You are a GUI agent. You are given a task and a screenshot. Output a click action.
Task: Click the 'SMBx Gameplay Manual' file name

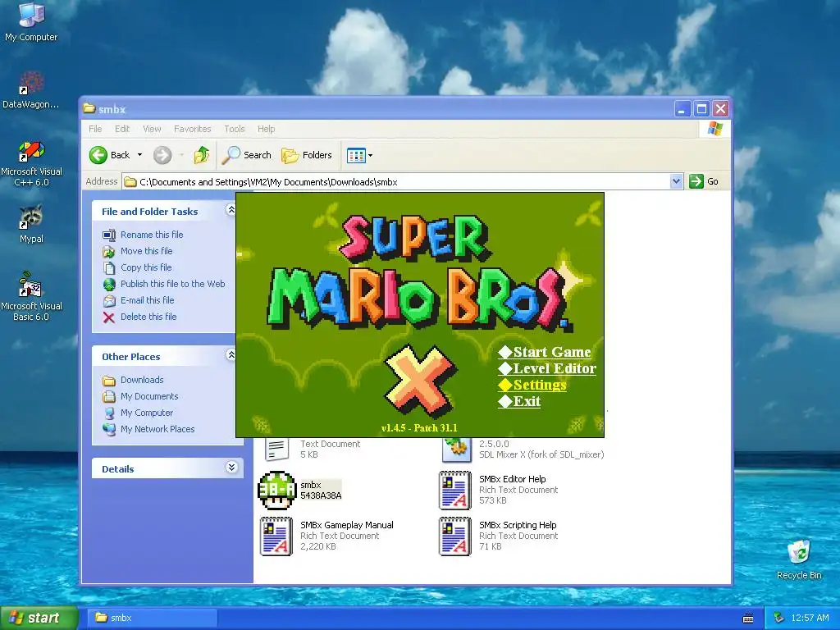(x=347, y=526)
